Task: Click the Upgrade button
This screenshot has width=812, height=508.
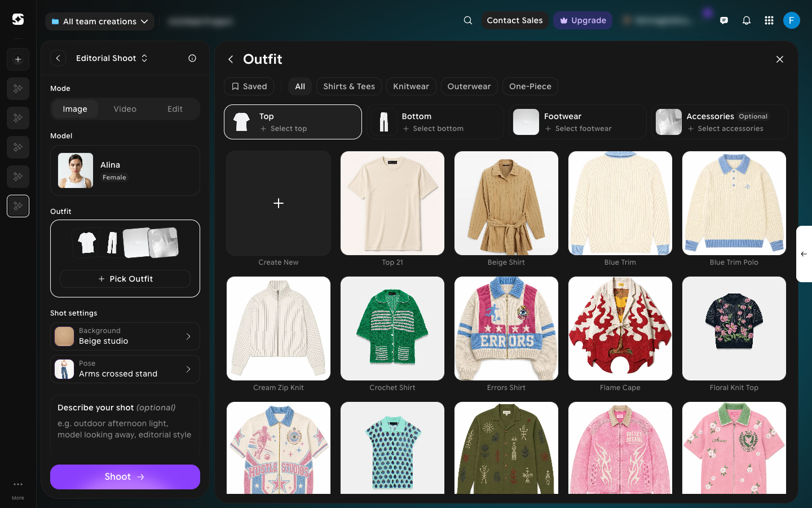Action: pos(582,20)
